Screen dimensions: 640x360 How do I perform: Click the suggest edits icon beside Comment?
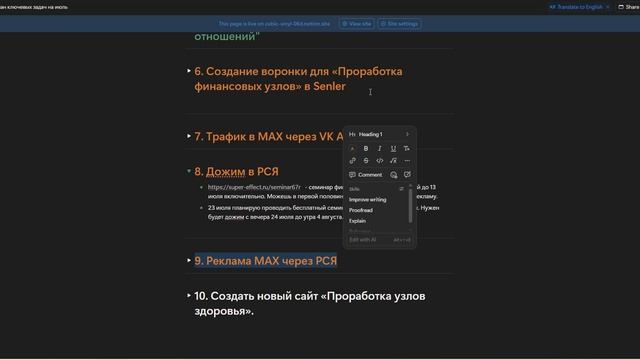393,175
